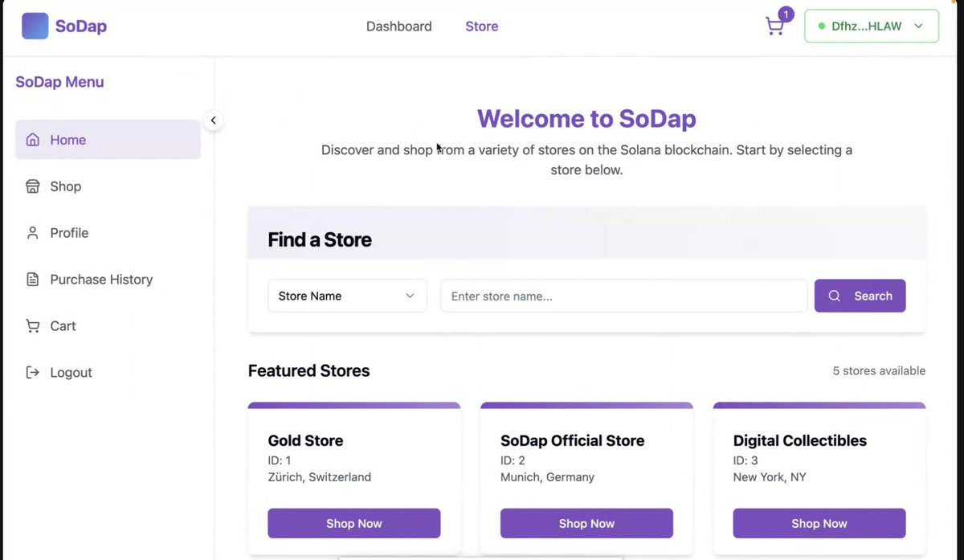Open Cart using the sidebar cart icon
This screenshot has width=964, height=560.
pos(32,325)
